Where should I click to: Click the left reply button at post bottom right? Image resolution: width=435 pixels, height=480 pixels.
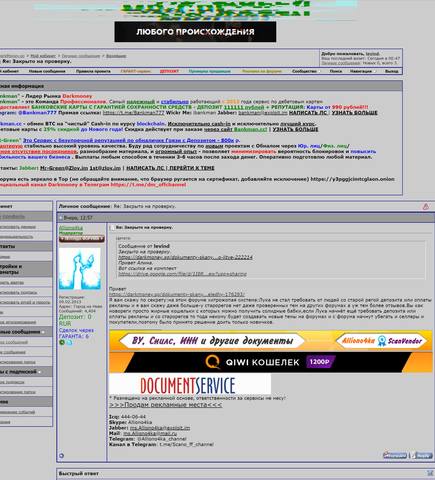[395, 455]
